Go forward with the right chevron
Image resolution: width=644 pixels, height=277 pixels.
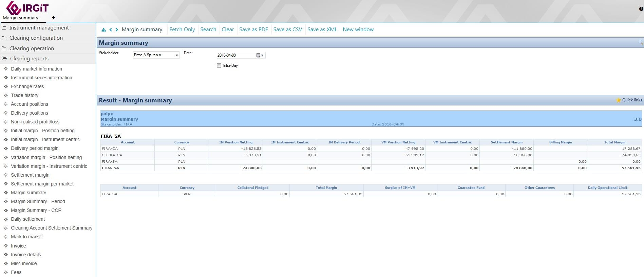coord(117,30)
